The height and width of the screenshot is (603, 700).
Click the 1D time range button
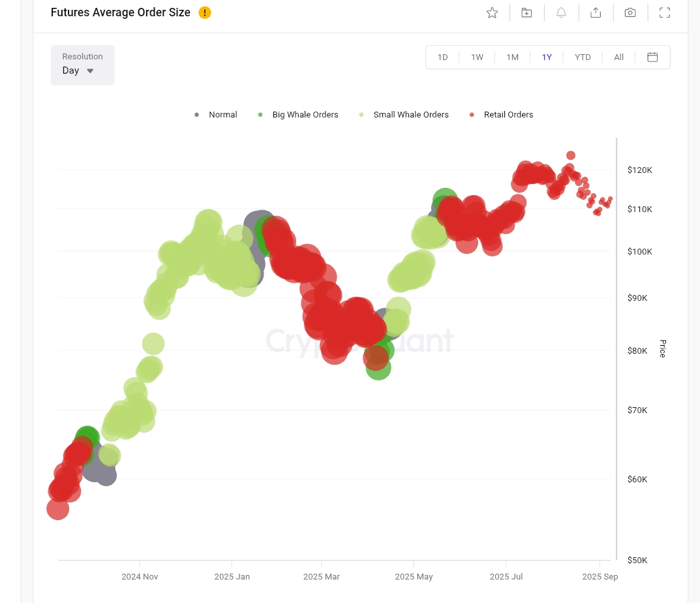point(442,57)
